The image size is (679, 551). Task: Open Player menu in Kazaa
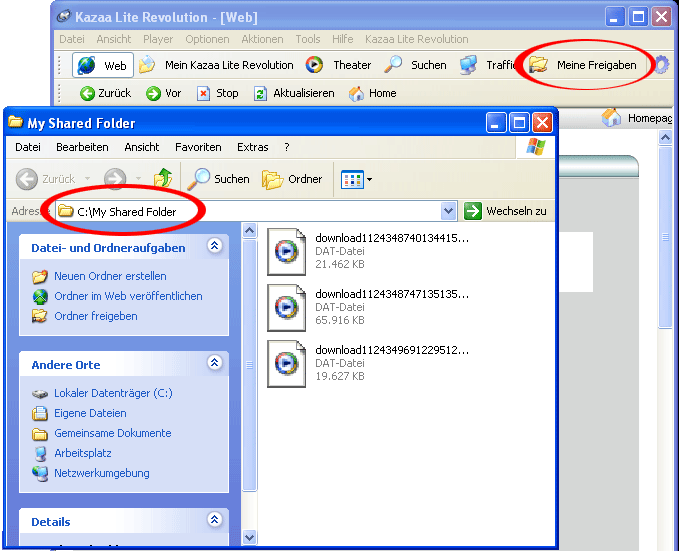coord(158,39)
